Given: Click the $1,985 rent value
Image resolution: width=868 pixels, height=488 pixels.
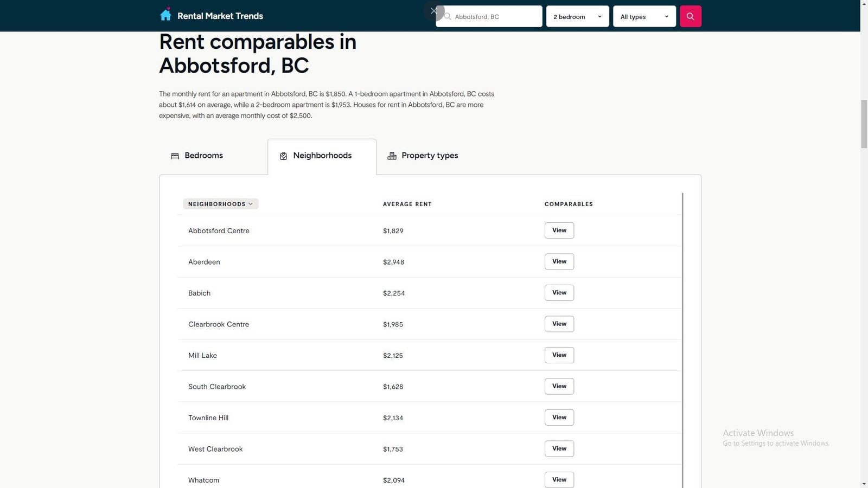Looking at the screenshot, I should coord(393,324).
